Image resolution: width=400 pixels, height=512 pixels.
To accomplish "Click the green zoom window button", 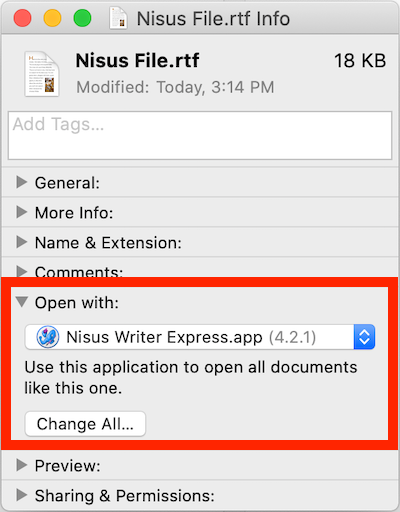I will coord(82,18).
